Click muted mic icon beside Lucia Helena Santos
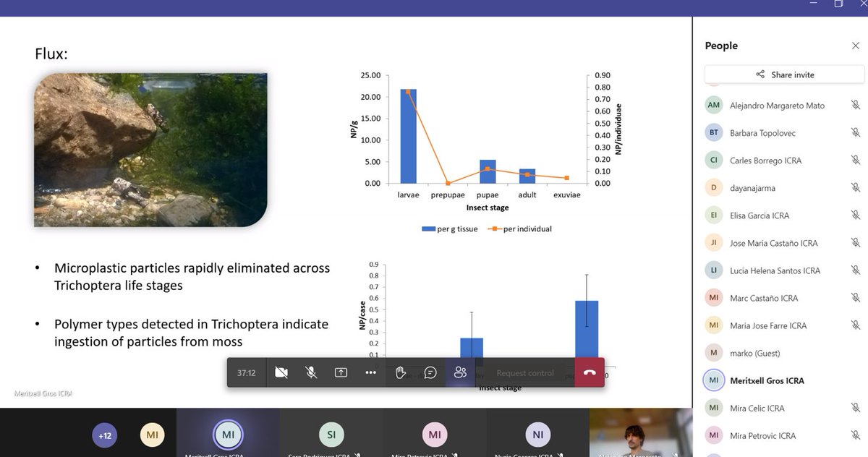Viewport: 868px width, 457px height. 855,270
